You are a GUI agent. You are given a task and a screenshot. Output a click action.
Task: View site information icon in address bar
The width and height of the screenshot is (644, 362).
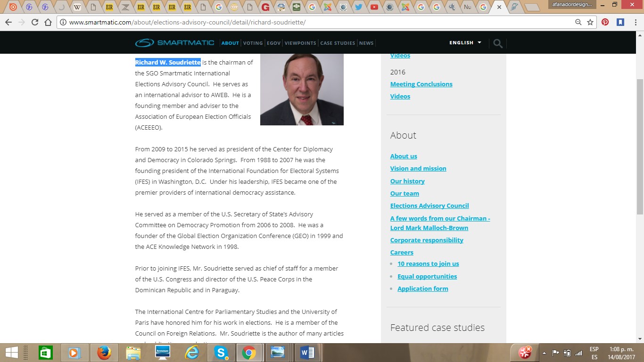[63, 22]
